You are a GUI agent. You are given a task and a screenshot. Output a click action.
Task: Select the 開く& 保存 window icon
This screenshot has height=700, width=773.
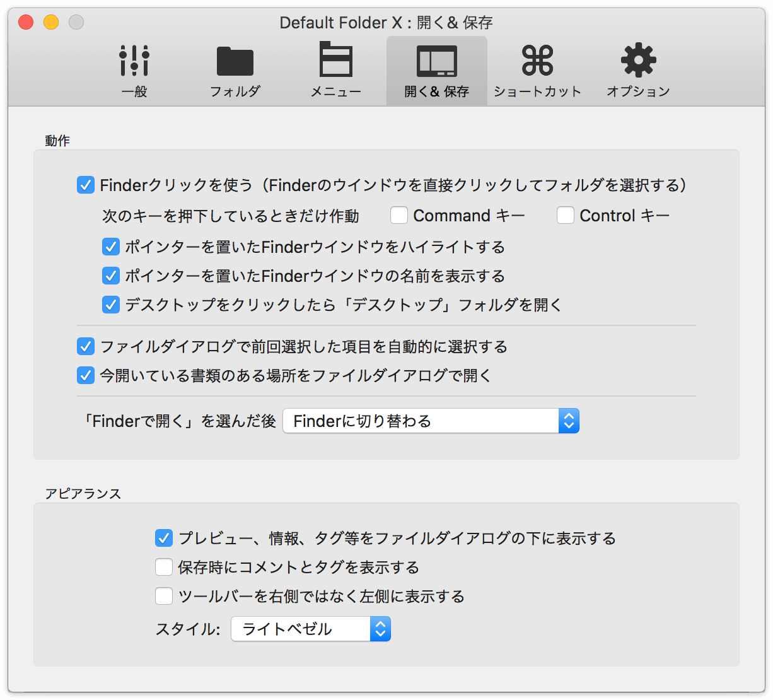[437, 61]
